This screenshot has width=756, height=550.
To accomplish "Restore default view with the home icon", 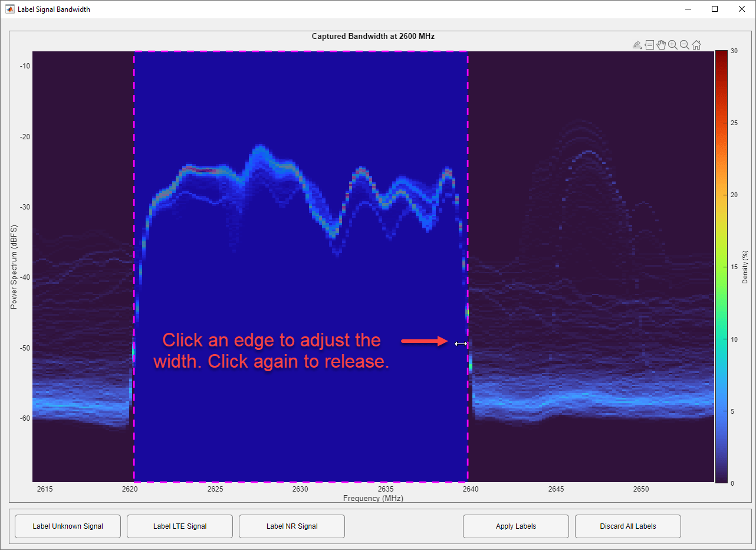I will click(696, 44).
